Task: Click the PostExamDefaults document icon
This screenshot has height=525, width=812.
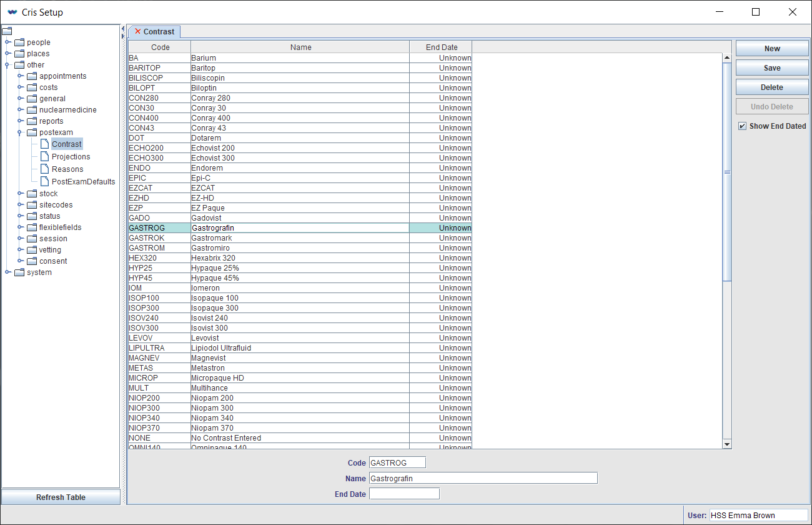Action: [45, 182]
